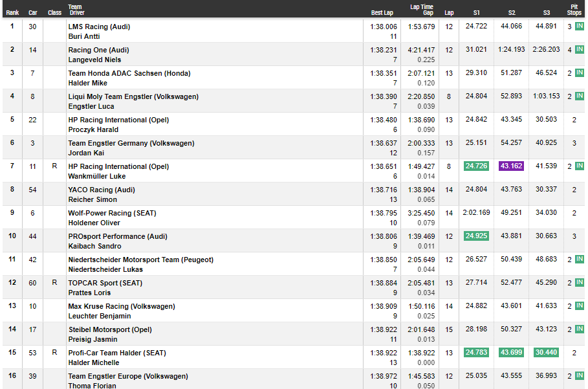Click the Lap column header

pyautogui.click(x=449, y=13)
